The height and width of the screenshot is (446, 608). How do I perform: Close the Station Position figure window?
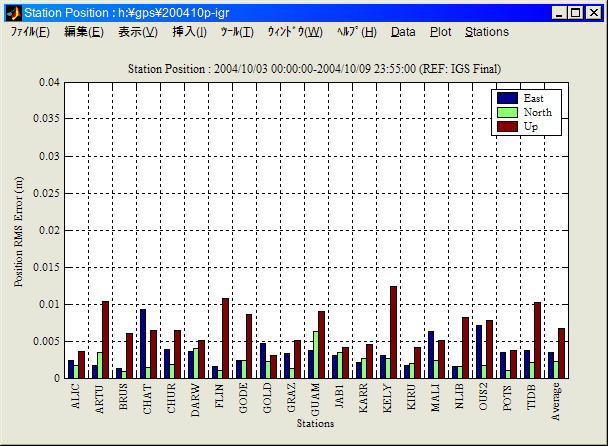(593, 13)
